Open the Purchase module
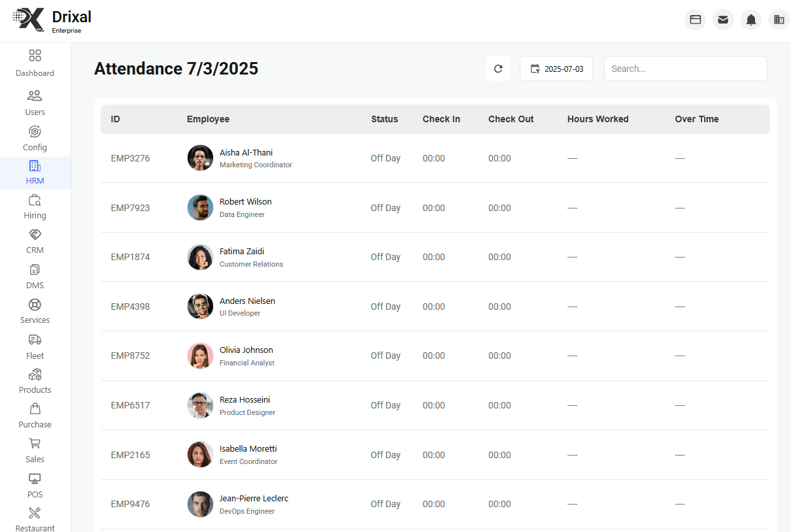This screenshot has height=532, width=791. (x=35, y=415)
